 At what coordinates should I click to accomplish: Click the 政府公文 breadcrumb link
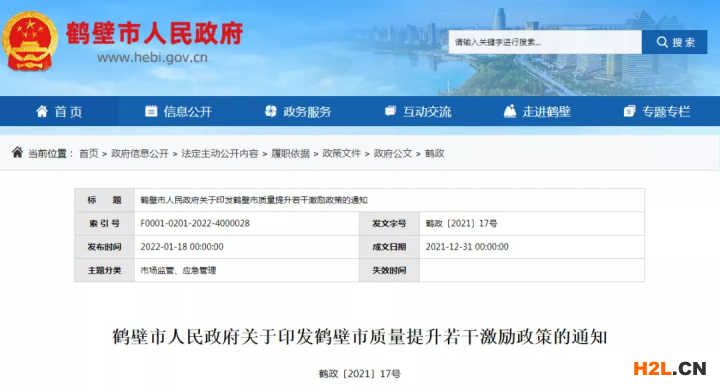[x=393, y=153]
